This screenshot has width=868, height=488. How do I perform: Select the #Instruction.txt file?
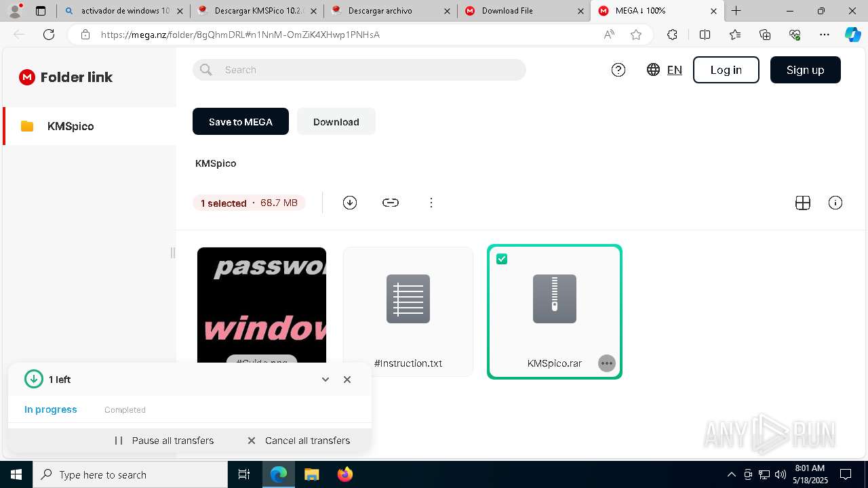pyautogui.click(x=408, y=312)
